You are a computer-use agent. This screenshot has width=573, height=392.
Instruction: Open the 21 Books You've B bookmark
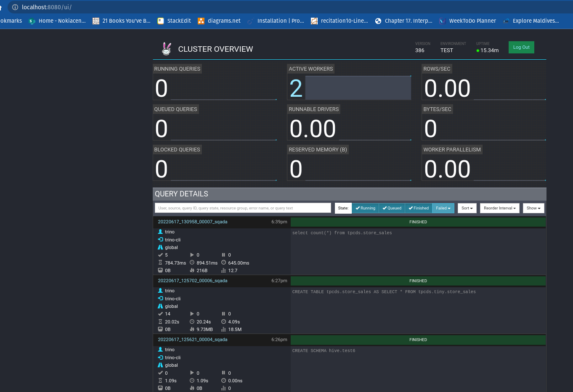[121, 21]
